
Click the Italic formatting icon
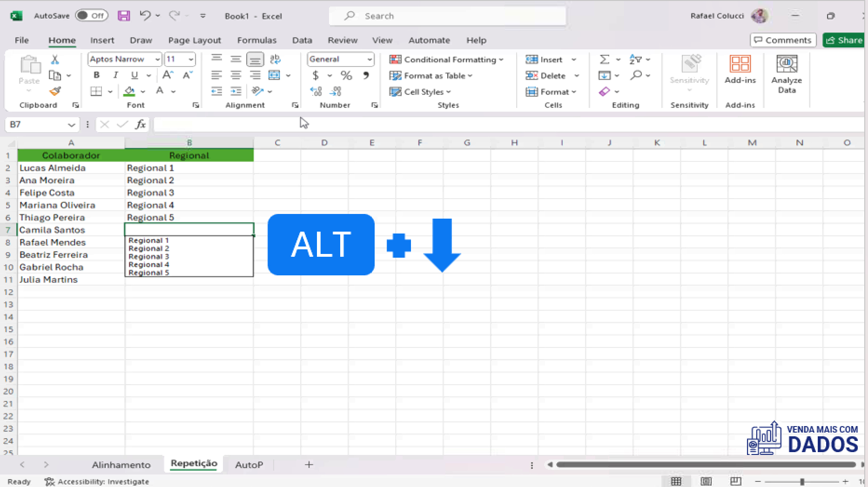pos(115,75)
